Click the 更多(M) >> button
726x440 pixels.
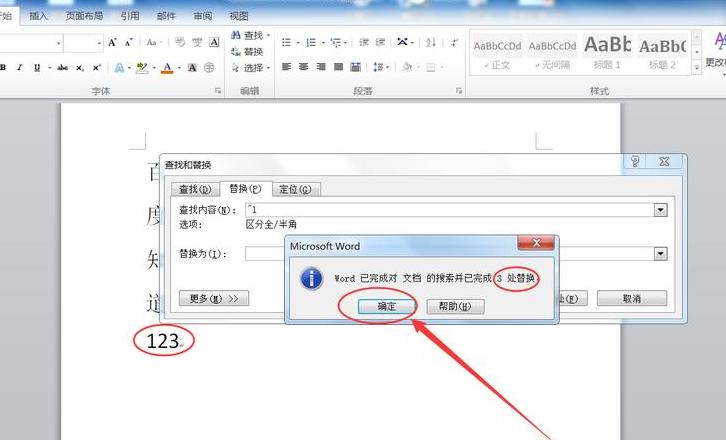click(214, 298)
